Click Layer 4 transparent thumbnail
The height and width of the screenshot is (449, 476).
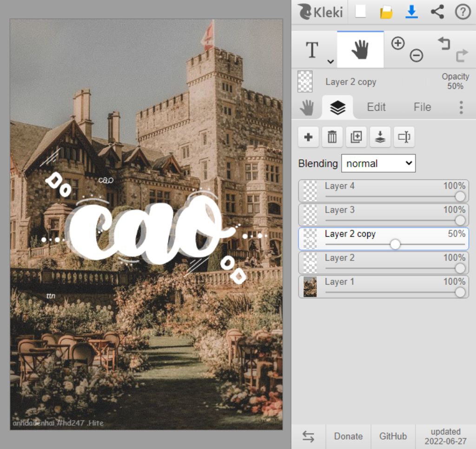pyautogui.click(x=310, y=191)
